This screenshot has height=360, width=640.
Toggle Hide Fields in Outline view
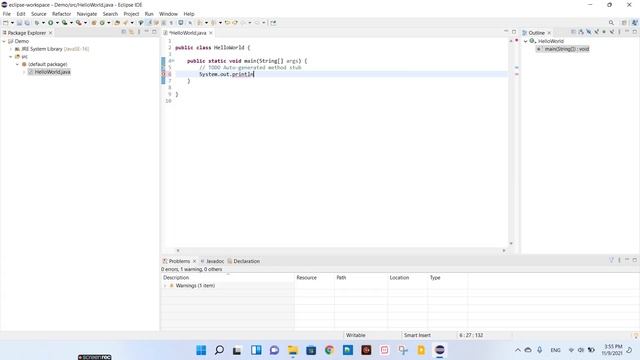coord(589,32)
